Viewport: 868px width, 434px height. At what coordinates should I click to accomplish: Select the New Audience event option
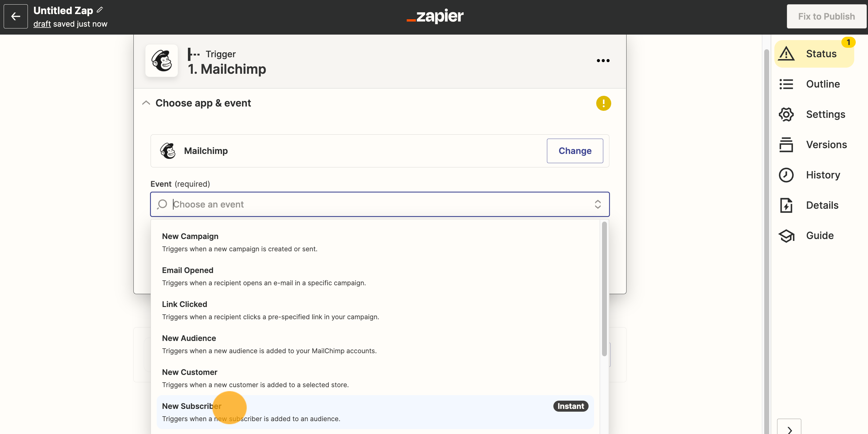point(188,338)
